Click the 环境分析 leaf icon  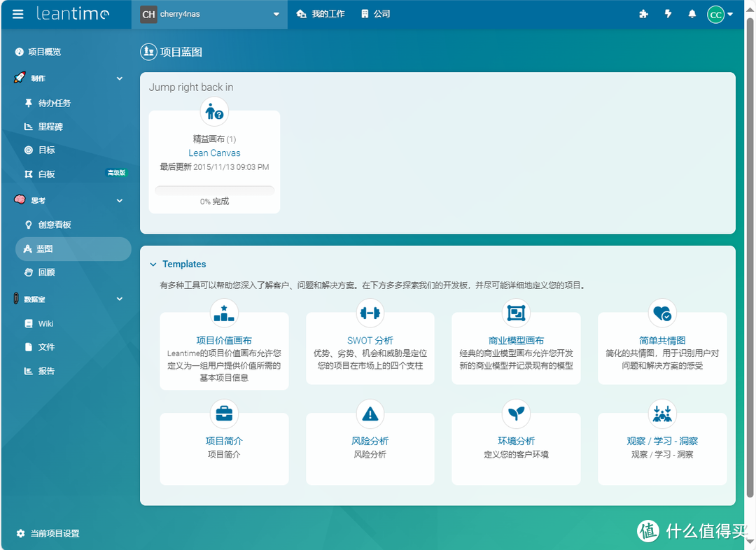point(516,413)
